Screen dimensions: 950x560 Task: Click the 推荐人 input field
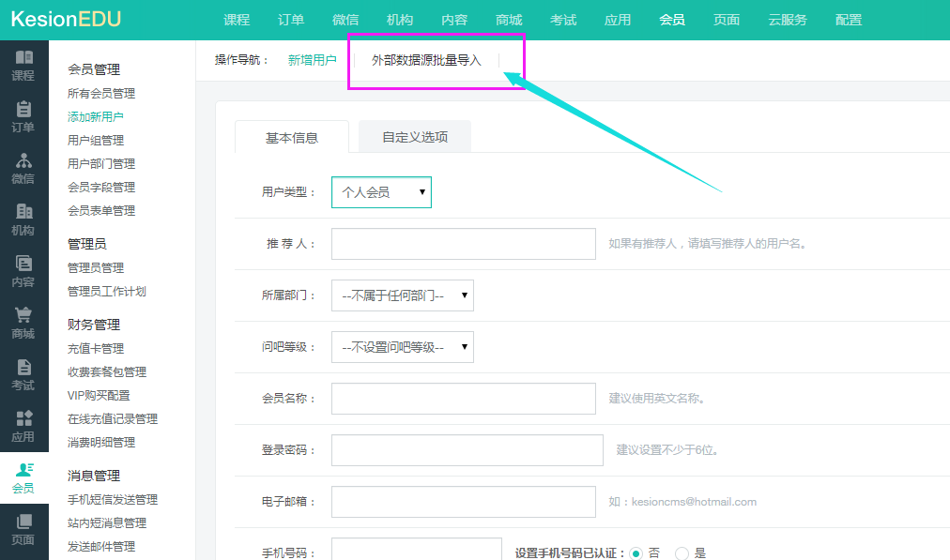pyautogui.click(x=464, y=244)
